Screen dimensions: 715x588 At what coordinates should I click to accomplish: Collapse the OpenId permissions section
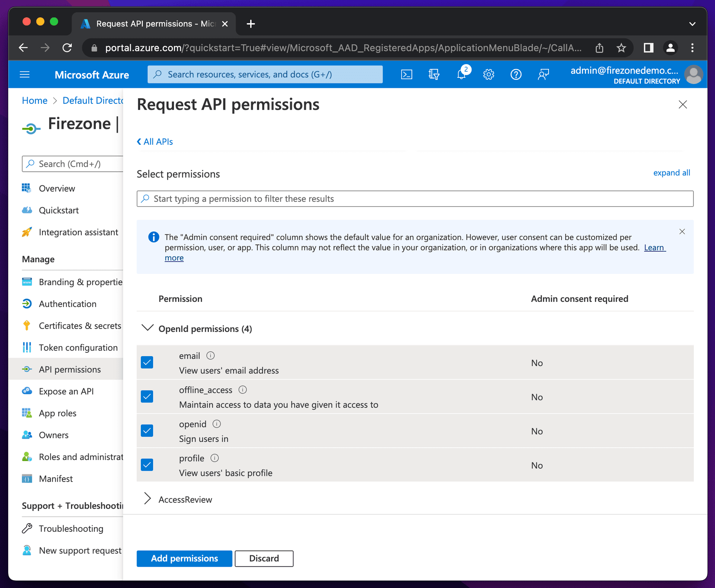click(148, 328)
